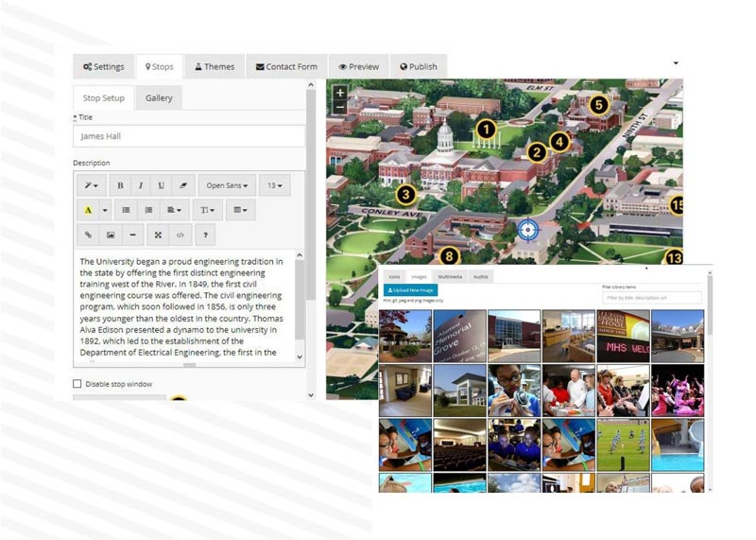Viewport: 756px width, 540px height.
Task: Toggle underline formatting in description editor
Action: point(161,185)
